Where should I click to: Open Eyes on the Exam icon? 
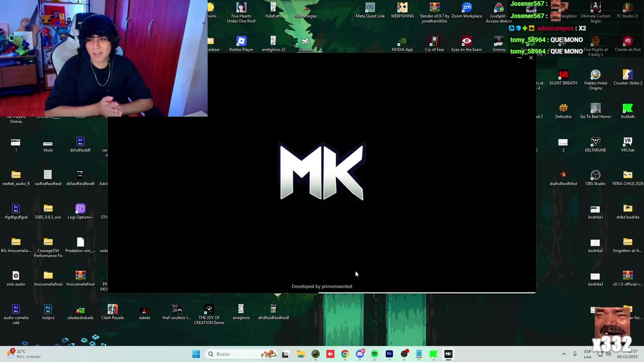click(x=466, y=44)
